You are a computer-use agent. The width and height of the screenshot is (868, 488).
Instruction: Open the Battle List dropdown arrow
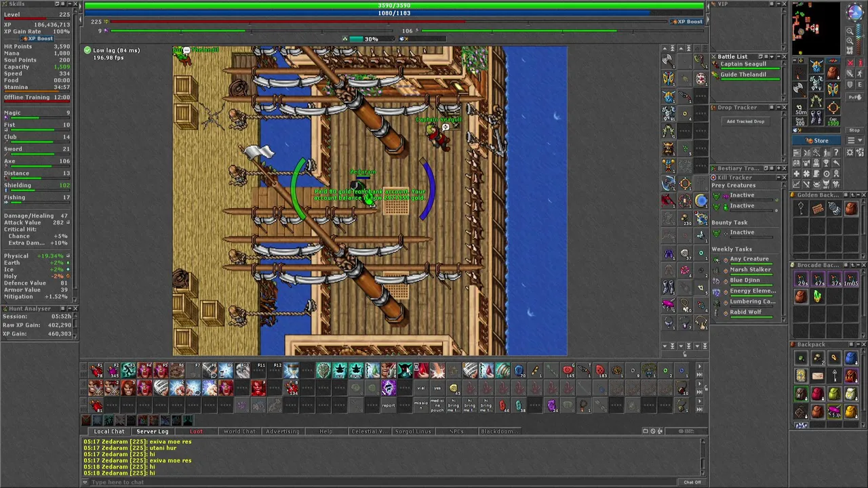(x=772, y=56)
